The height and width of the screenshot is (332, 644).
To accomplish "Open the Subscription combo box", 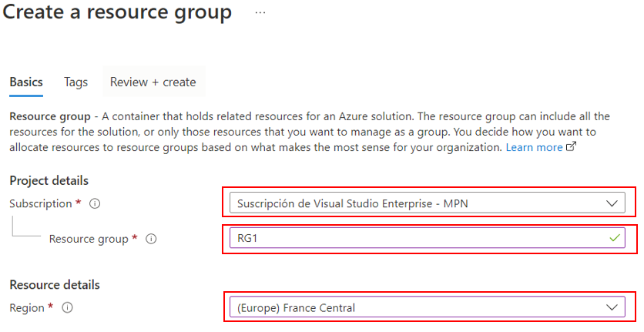I will click(416, 204).
